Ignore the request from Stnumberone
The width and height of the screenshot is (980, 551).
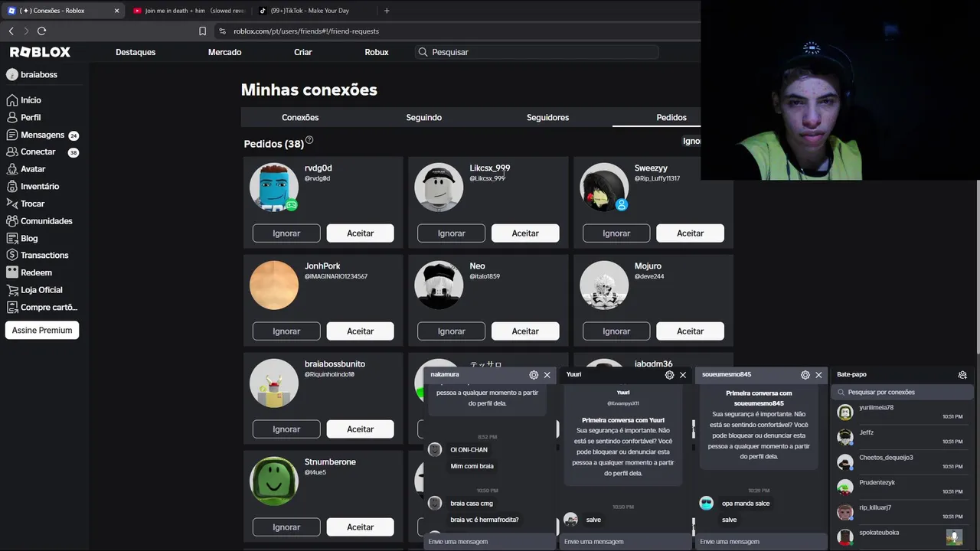pyautogui.click(x=286, y=527)
